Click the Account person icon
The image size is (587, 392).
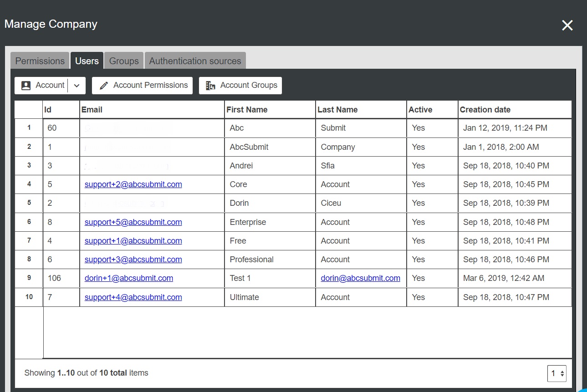(26, 86)
